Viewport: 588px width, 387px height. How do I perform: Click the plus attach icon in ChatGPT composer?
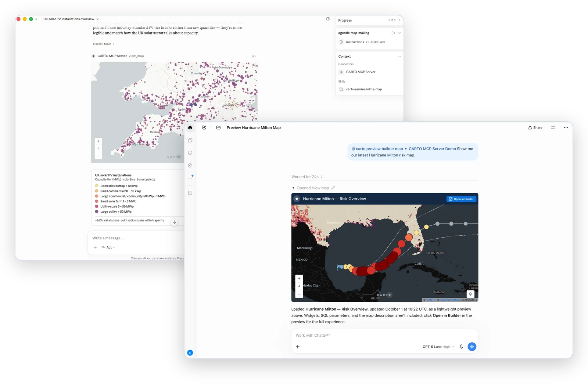tap(298, 347)
